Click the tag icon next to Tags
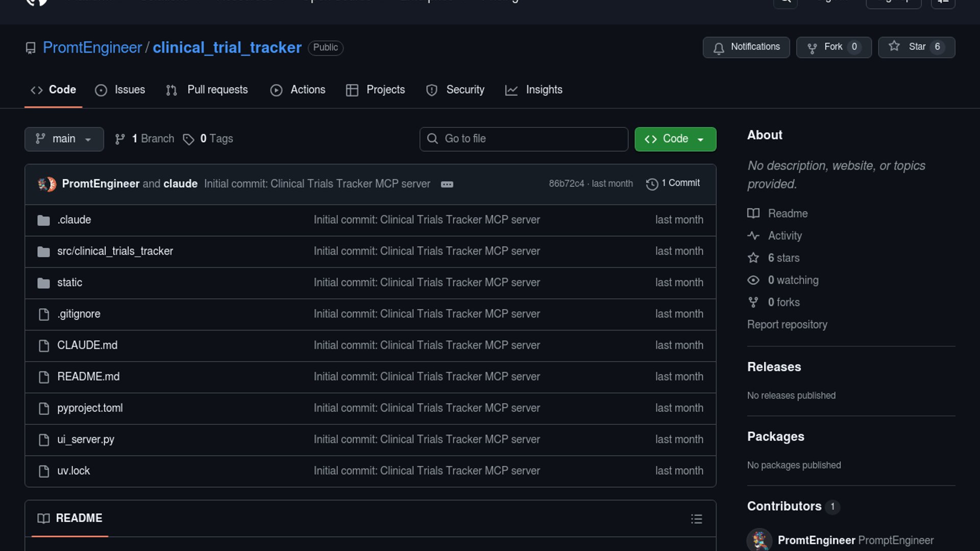 (188, 139)
